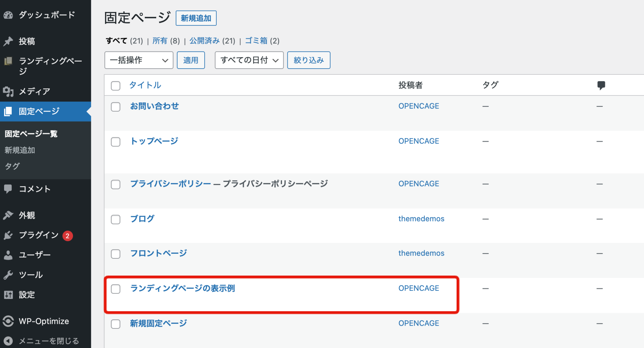
Task: Select the プラグイン icon with badge
Action: 8,235
